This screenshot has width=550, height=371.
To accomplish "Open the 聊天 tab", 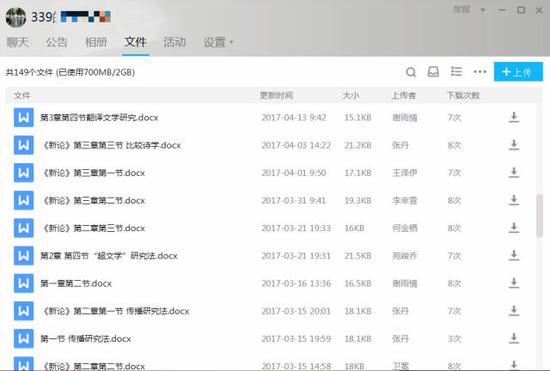I will tap(18, 42).
